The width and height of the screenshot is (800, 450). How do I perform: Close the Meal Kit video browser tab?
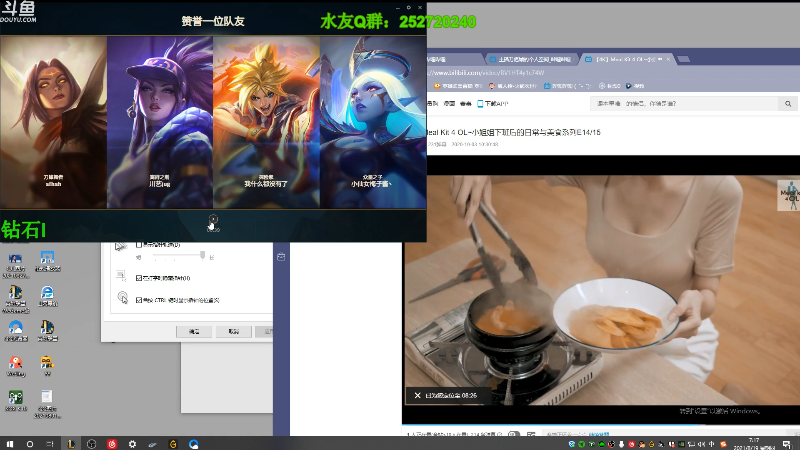click(x=668, y=60)
